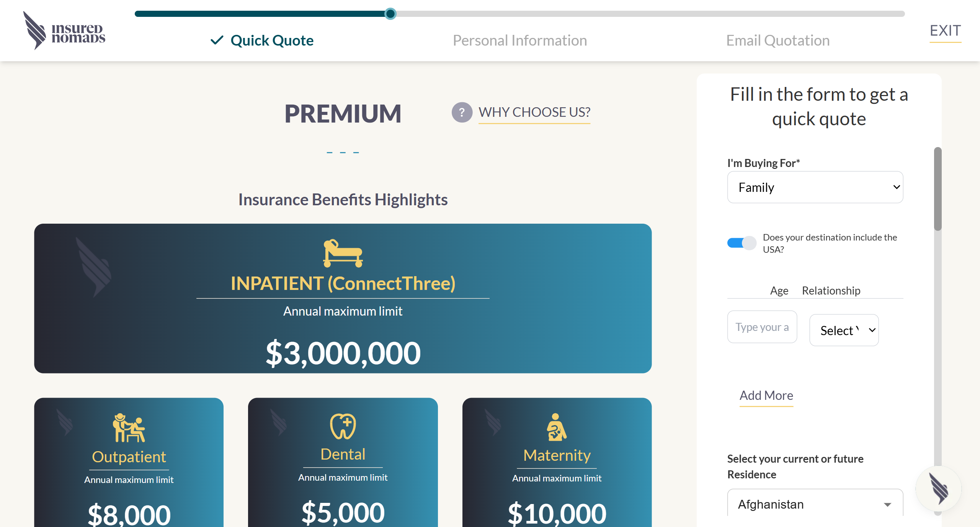Open the I'm Buying For dropdown
980x527 pixels.
click(815, 187)
